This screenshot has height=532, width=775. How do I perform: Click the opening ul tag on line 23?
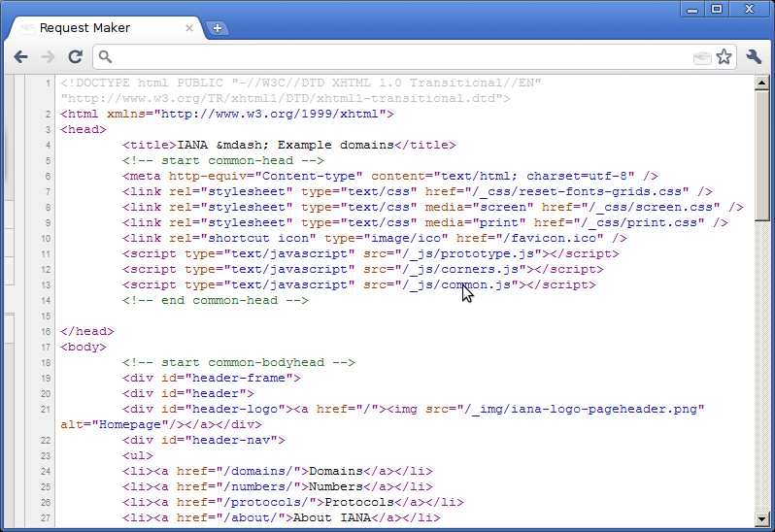[x=138, y=455]
